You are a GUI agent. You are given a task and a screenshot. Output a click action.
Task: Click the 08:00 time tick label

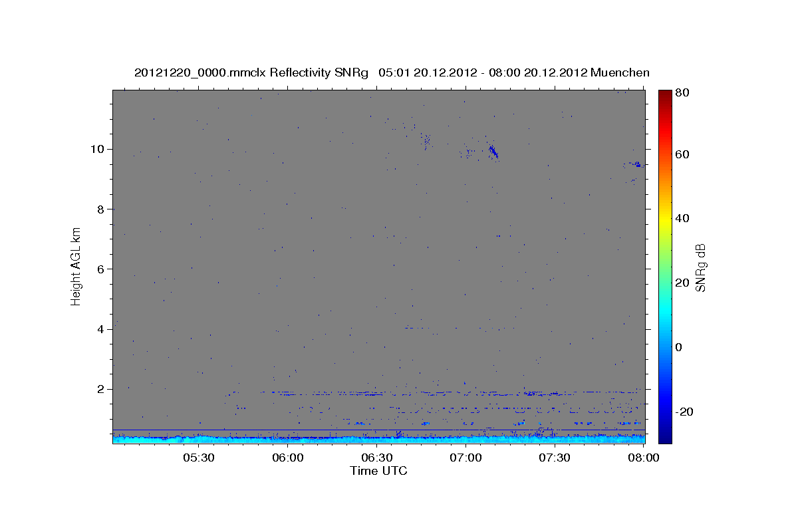coord(643,458)
